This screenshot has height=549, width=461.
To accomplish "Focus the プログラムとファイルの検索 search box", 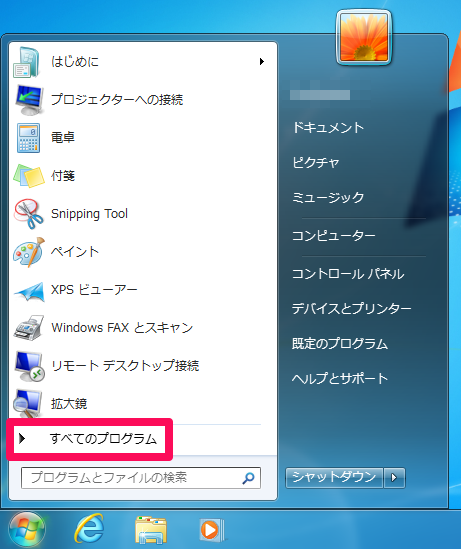I will pos(141,478).
